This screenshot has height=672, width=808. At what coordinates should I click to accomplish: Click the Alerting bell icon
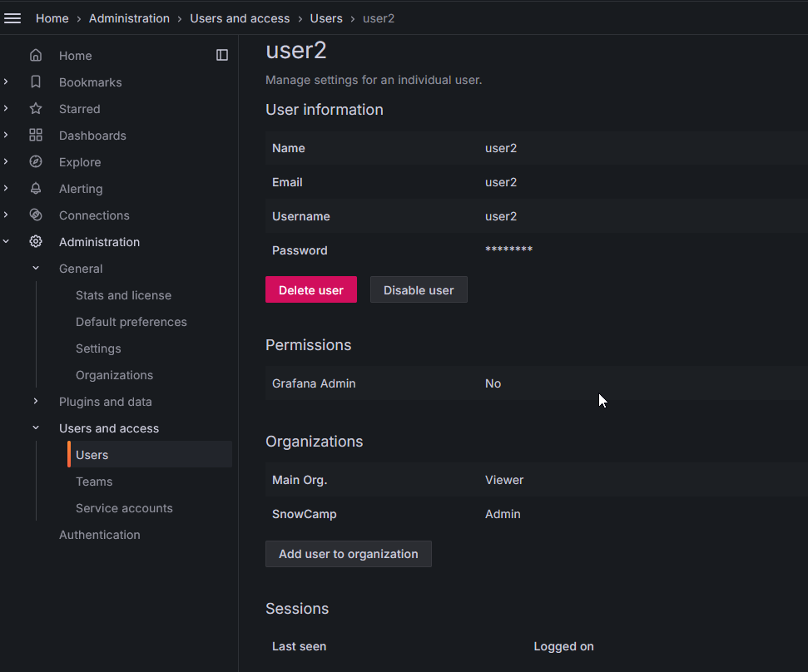36,189
